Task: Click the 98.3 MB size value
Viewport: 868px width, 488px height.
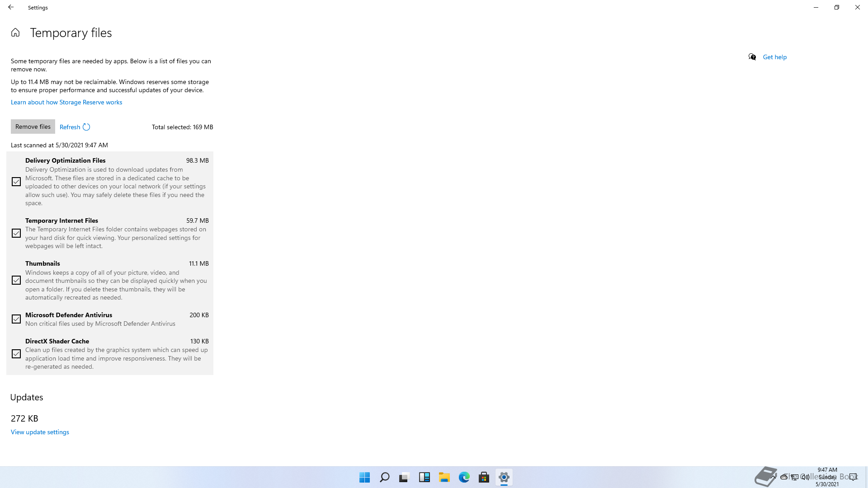Action: [198, 160]
